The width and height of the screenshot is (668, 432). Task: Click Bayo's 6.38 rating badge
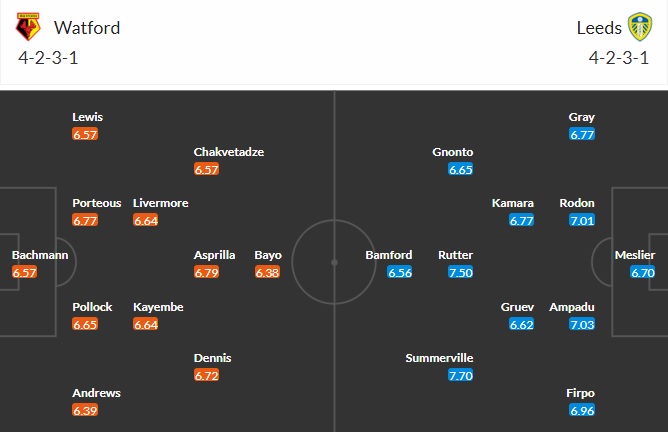(x=267, y=272)
